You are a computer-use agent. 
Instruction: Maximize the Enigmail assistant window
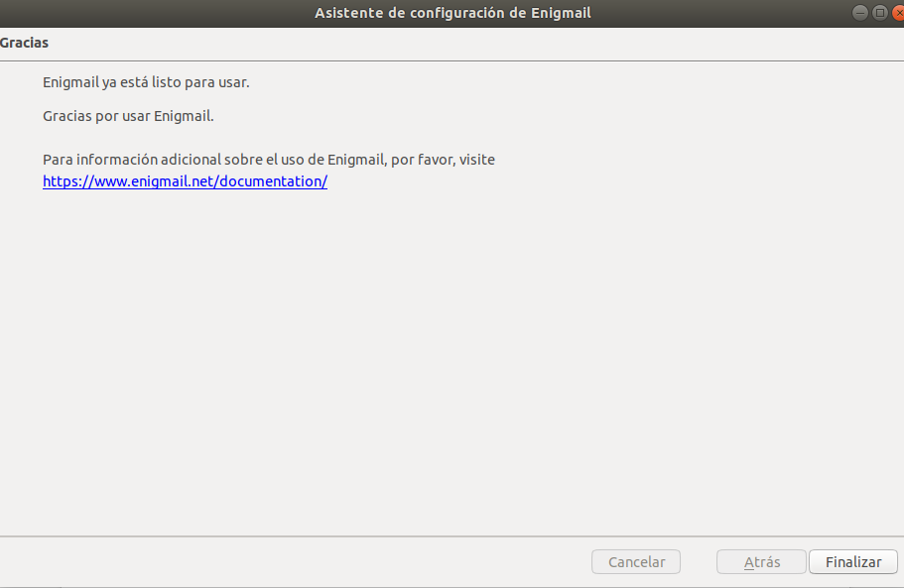point(880,13)
